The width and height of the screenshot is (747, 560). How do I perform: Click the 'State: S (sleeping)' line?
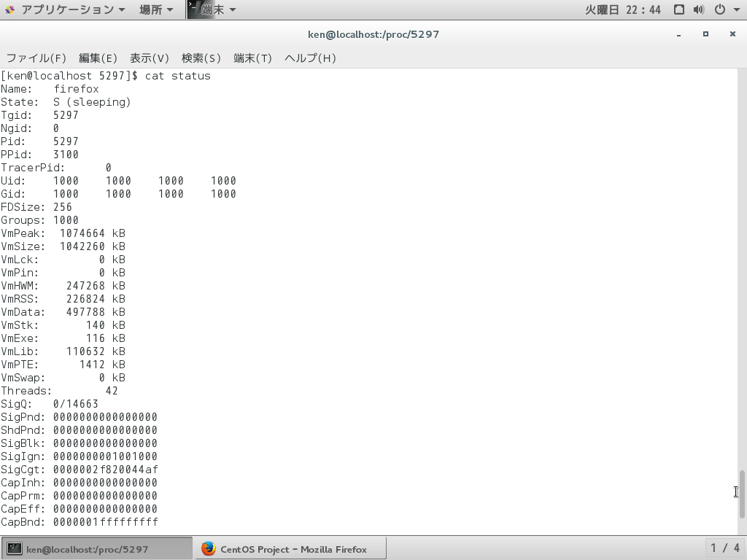tap(66, 102)
